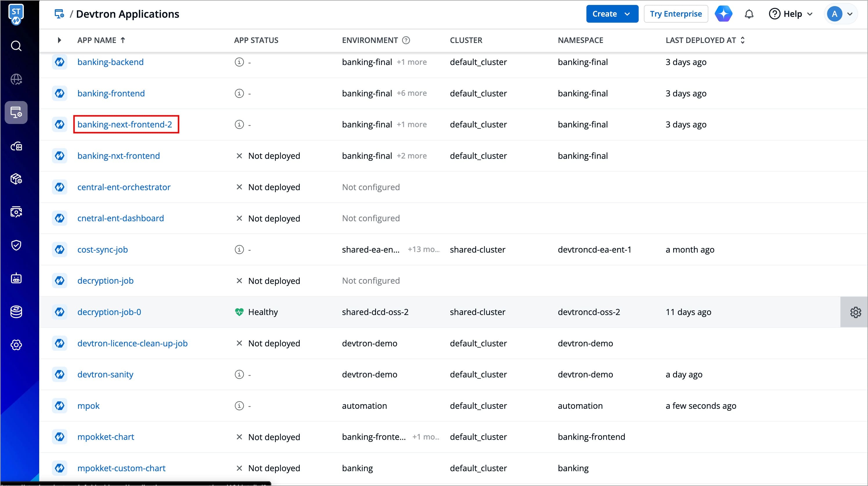Click the globe icon in sidebar
Image resolution: width=868 pixels, height=486 pixels.
(x=16, y=80)
